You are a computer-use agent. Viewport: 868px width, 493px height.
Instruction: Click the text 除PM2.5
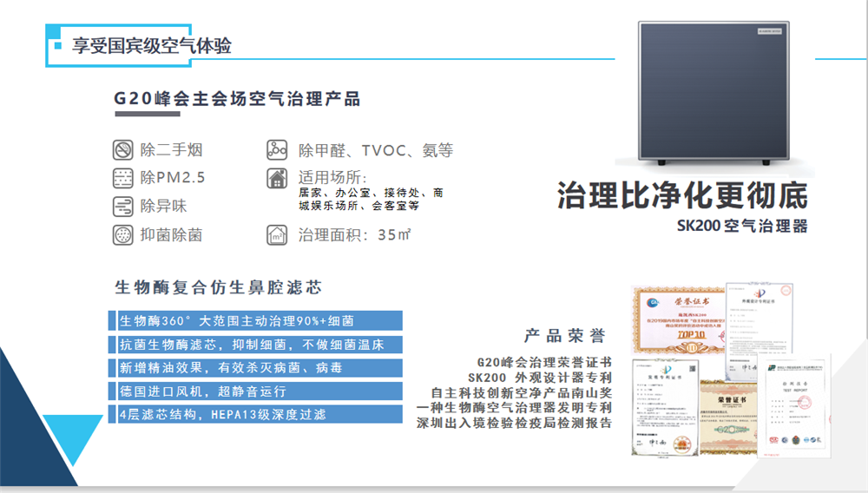tap(173, 178)
